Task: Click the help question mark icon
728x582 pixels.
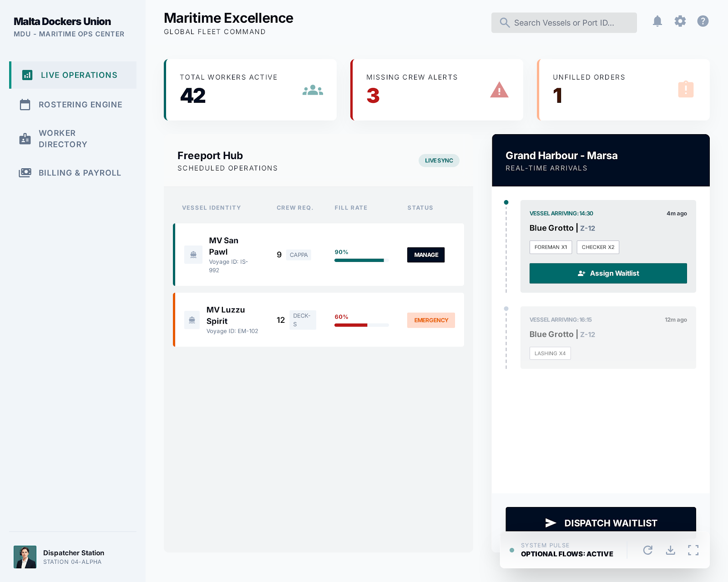Action: pos(703,21)
